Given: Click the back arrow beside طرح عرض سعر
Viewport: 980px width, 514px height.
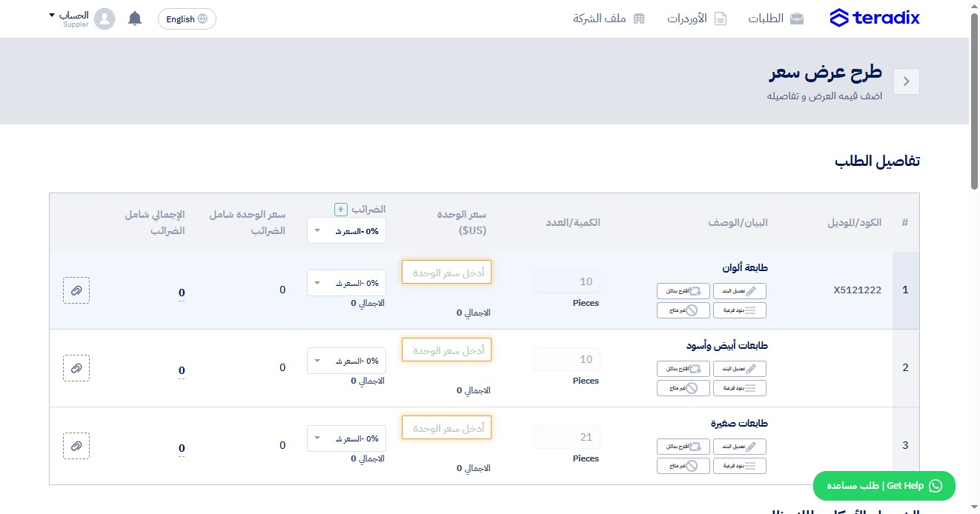Looking at the screenshot, I should (x=907, y=81).
